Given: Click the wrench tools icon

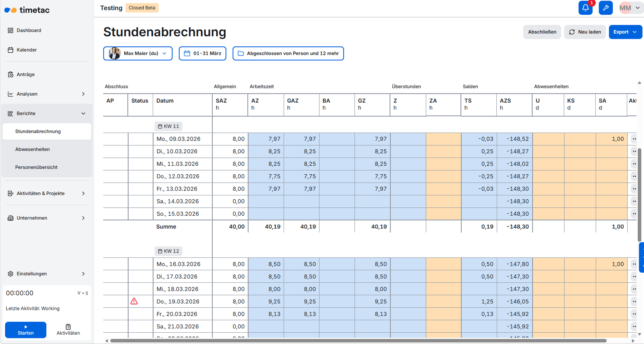Looking at the screenshot, I should tap(605, 8).
